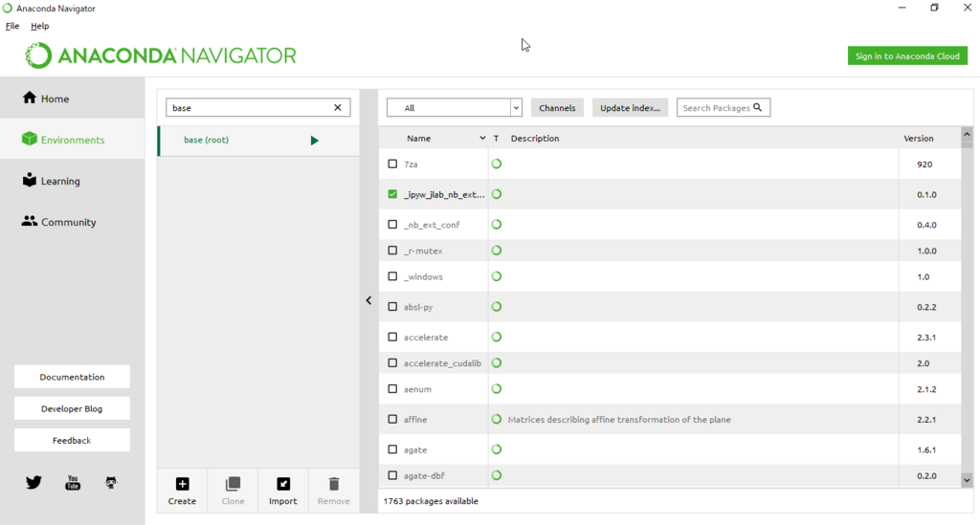
Task: Run the base (root) environment play arrow
Action: (x=314, y=141)
